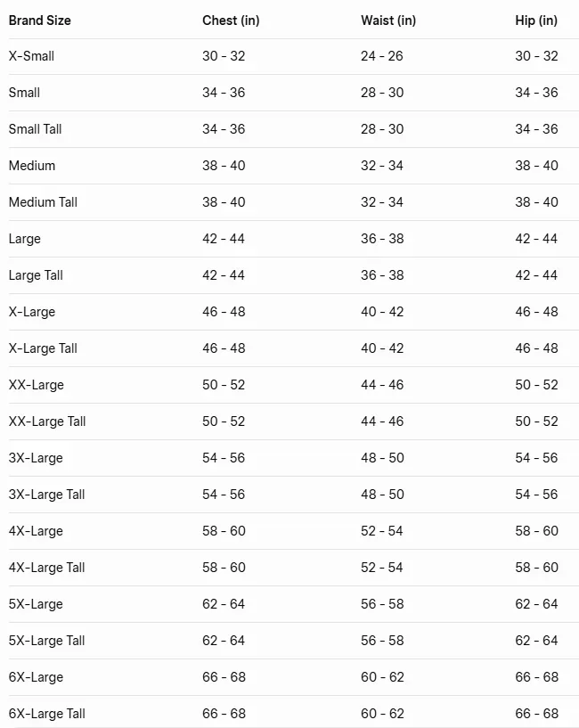Click the Brand Size column header
The width and height of the screenshot is (579, 728).
pos(40,20)
